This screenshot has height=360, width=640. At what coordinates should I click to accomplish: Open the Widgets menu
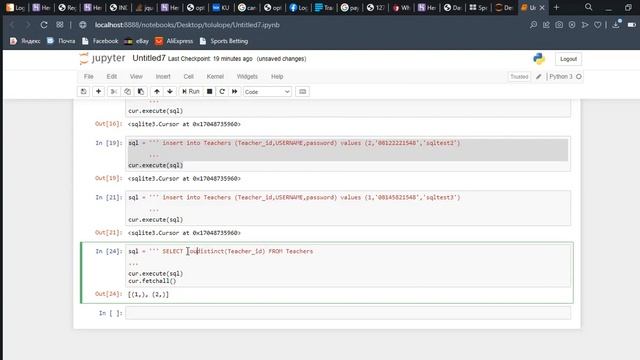247,76
